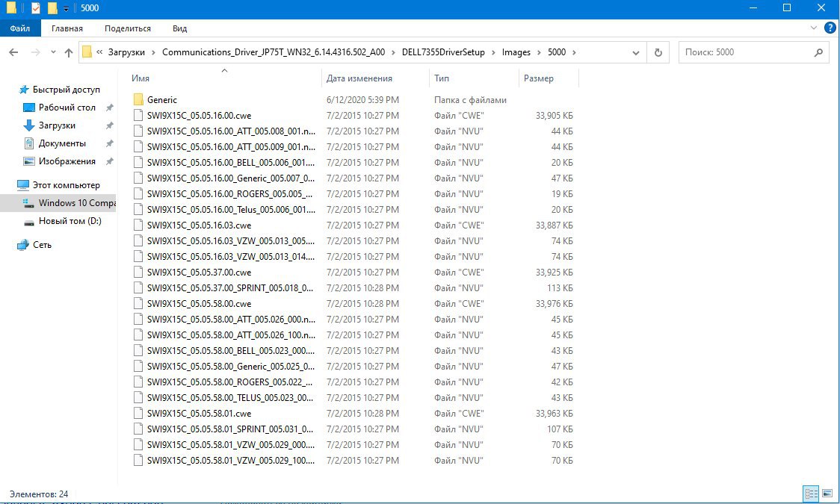Open the Файл menu
The width and height of the screenshot is (840, 504).
pyautogui.click(x=20, y=28)
